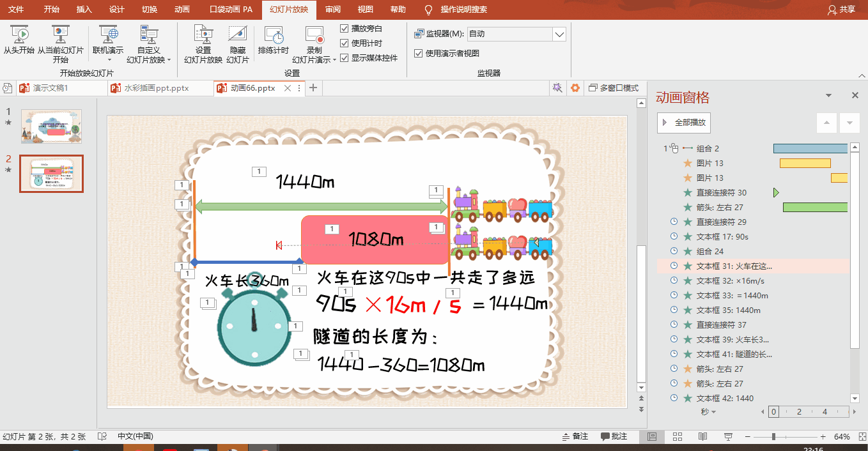Click the 批注 comments icon

(614, 436)
